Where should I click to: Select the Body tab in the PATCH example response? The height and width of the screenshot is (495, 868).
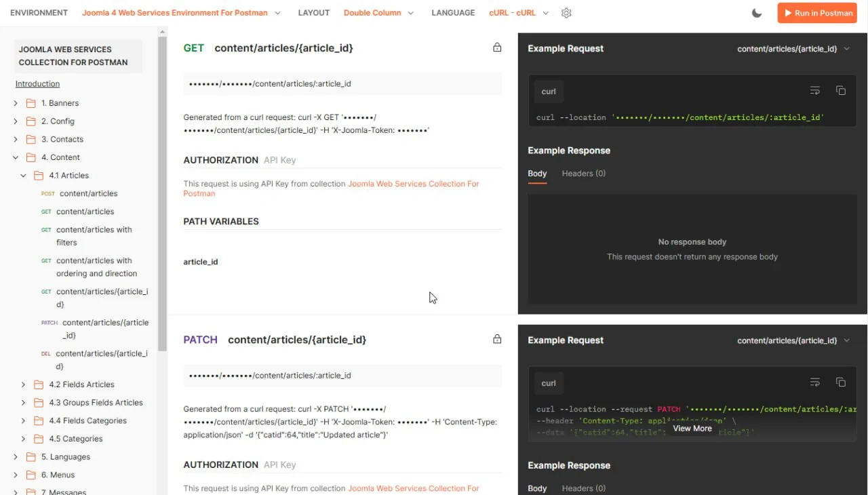[x=537, y=488]
